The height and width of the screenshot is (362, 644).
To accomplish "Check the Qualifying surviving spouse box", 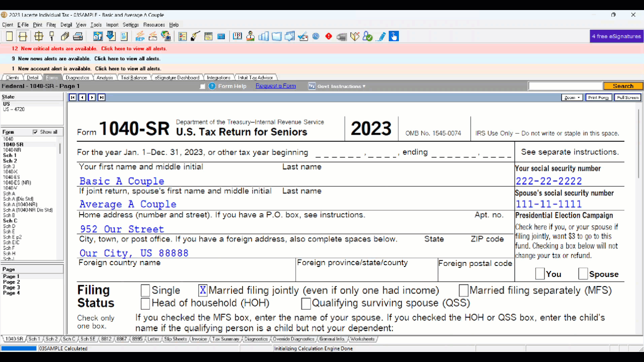I will (306, 304).
